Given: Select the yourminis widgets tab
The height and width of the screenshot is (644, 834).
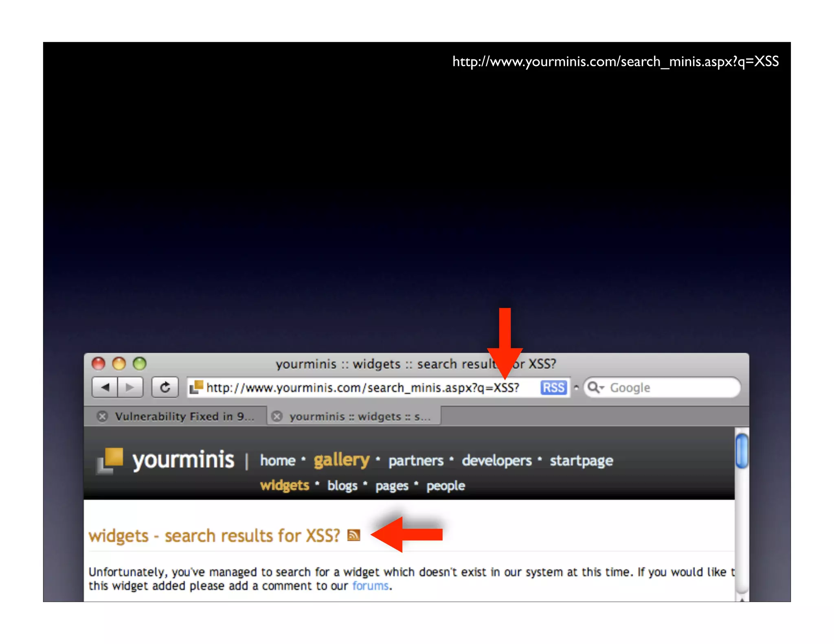Looking at the screenshot, I should (360, 416).
